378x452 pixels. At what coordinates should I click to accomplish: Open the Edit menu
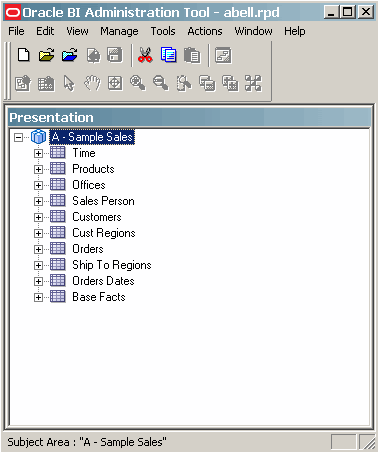tap(45, 31)
